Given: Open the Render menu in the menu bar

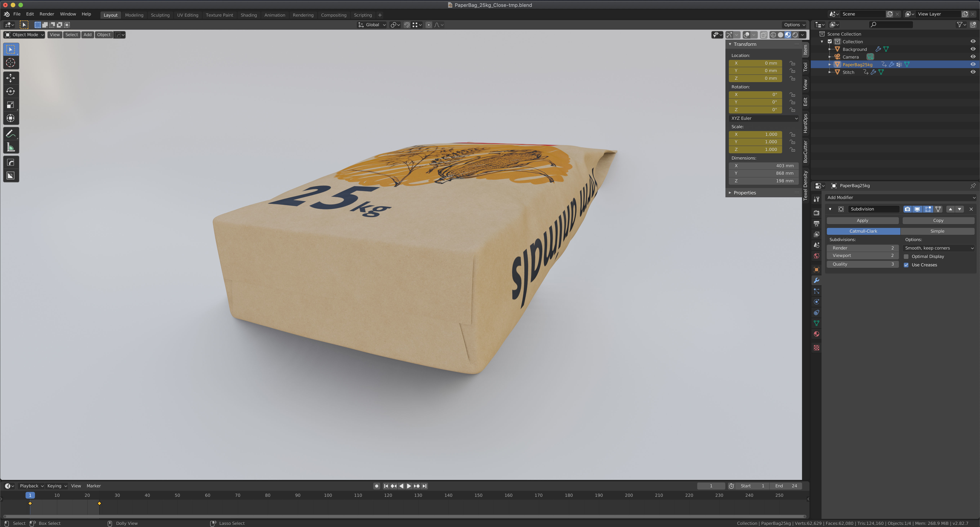Looking at the screenshot, I should click(47, 14).
